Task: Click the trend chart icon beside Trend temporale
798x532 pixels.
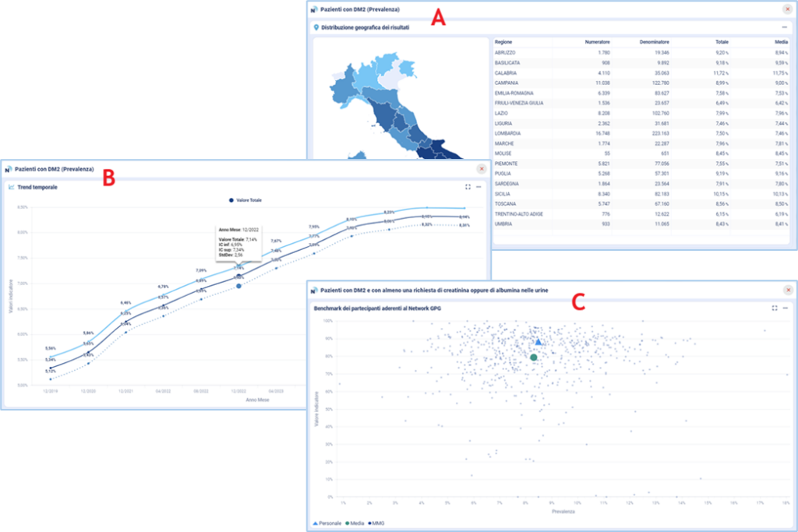Action: [12, 187]
